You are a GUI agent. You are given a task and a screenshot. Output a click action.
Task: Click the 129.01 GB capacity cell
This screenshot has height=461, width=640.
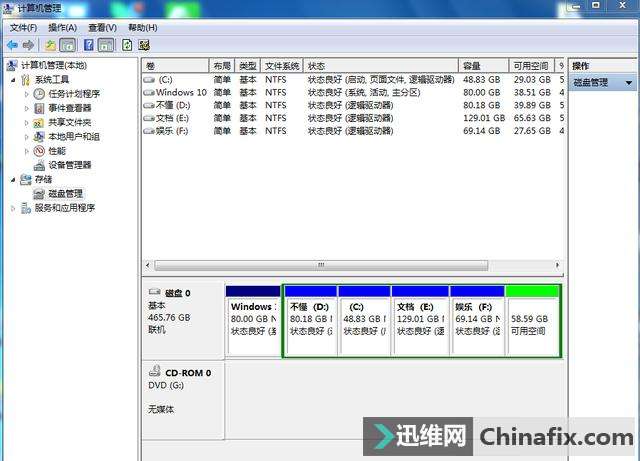point(484,118)
